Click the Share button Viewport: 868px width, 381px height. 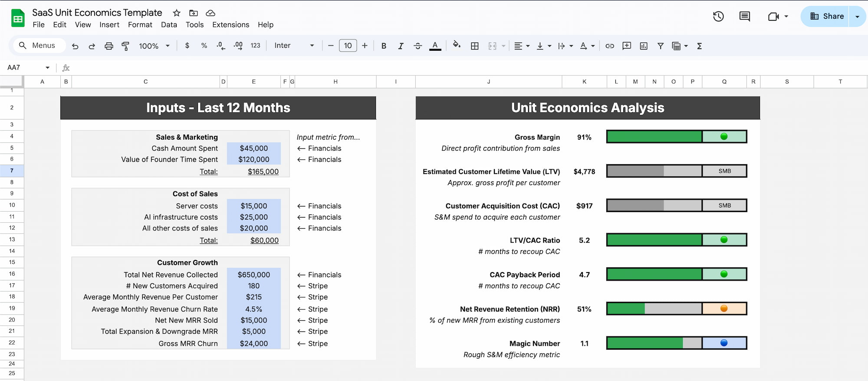pos(825,16)
